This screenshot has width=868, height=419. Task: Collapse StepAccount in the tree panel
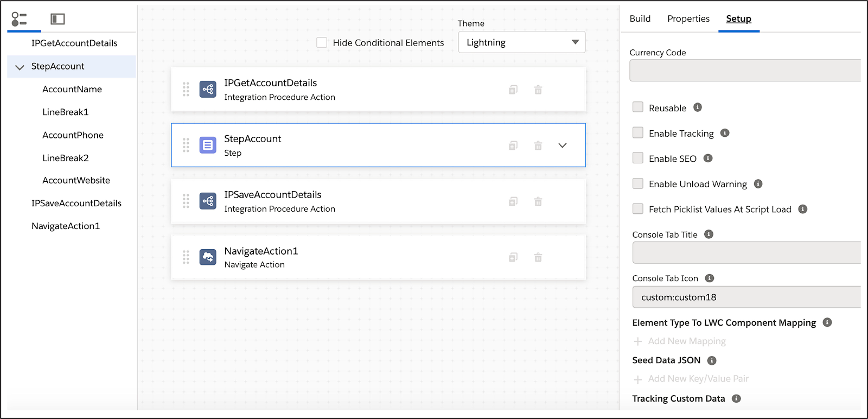(x=20, y=67)
